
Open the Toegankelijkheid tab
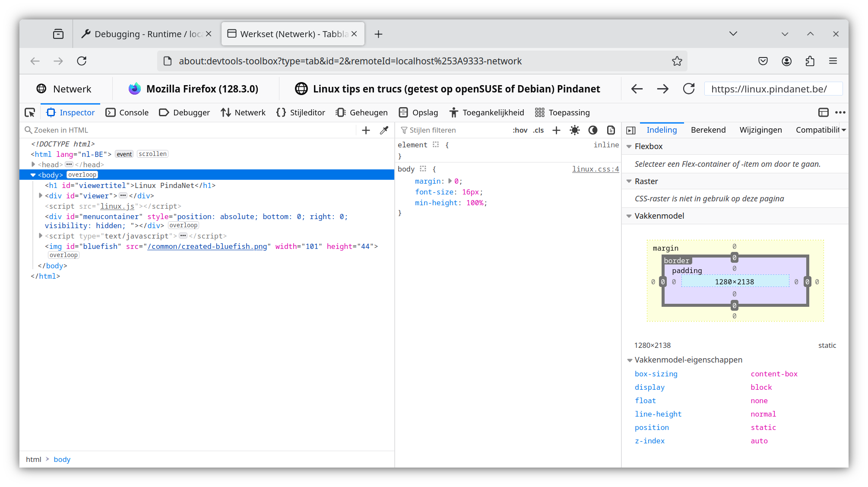[x=486, y=112]
